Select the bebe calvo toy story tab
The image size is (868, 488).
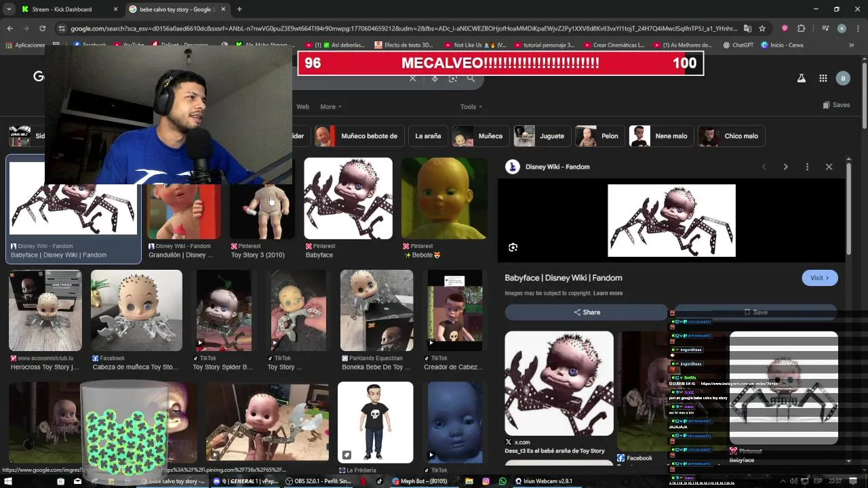tap(178, 9)
